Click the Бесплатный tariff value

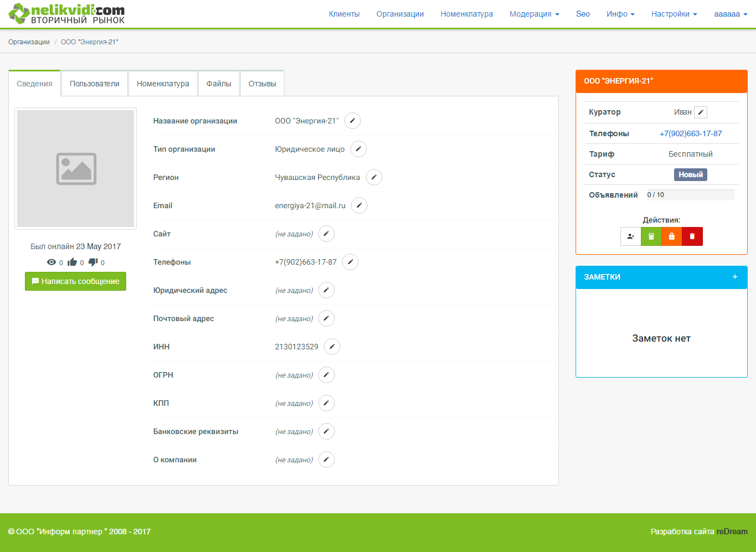coord(691,154)
